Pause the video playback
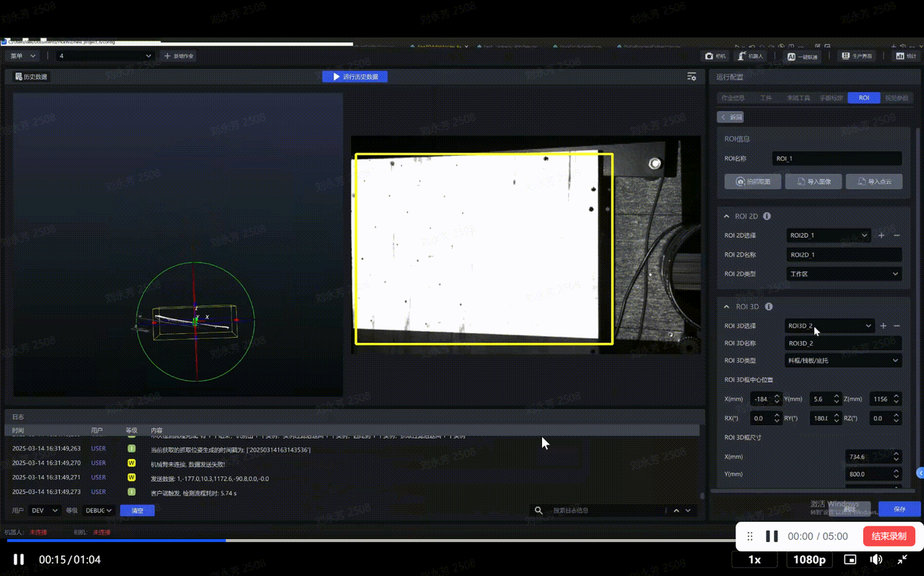 19,559
